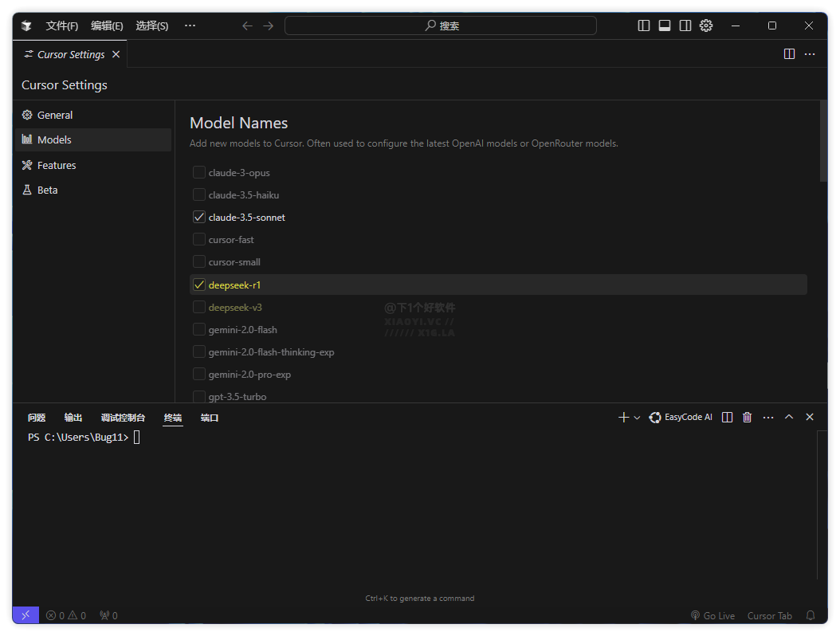
Task: Open notifications bell in status bar
Action: [x=811, y=615]
